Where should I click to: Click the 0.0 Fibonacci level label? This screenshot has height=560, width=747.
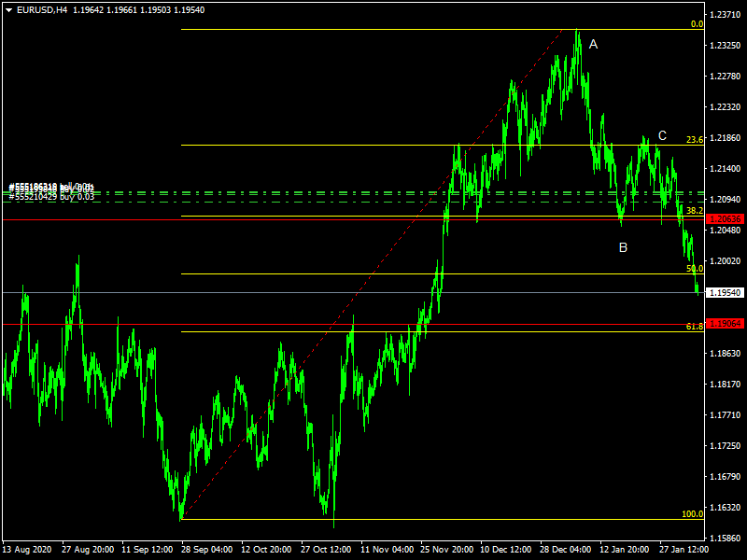(x=697, y=24)
